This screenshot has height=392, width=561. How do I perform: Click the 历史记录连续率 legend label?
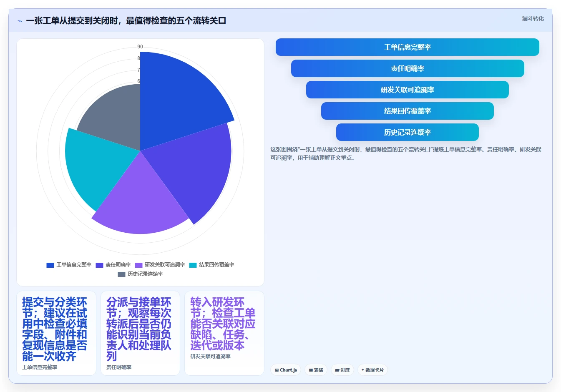tap(145, 274)
